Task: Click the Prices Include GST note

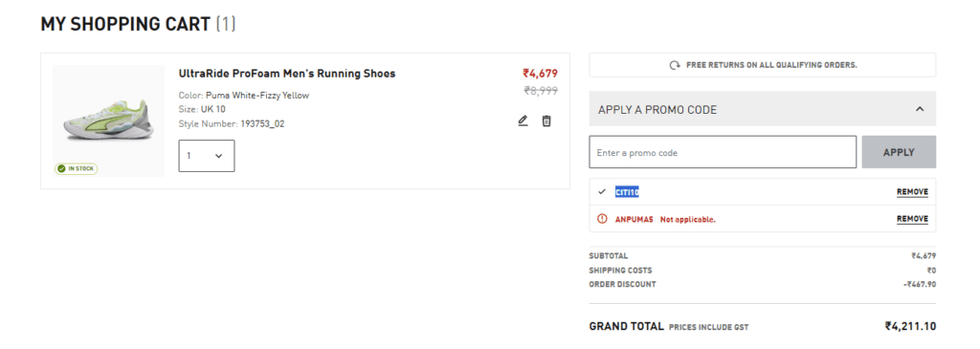Action: coord(708,327)
